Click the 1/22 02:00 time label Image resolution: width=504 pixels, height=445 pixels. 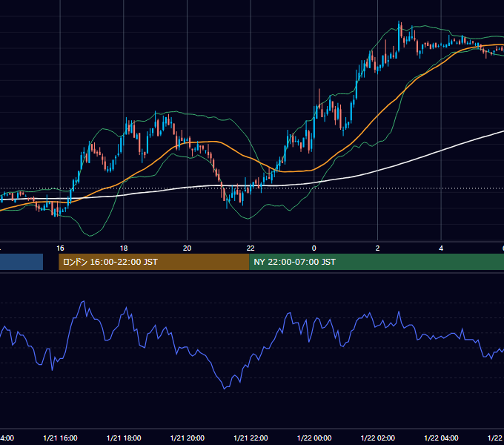pyautogui.click(x=378, y=438)
